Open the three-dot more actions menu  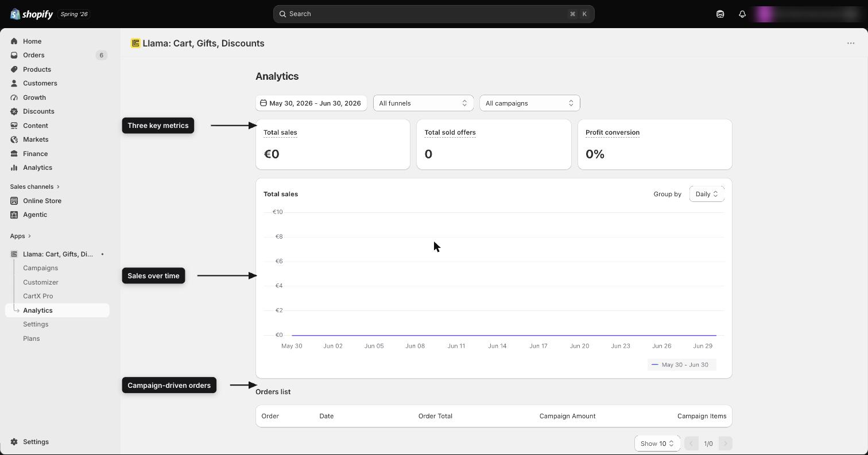(851, 43)
